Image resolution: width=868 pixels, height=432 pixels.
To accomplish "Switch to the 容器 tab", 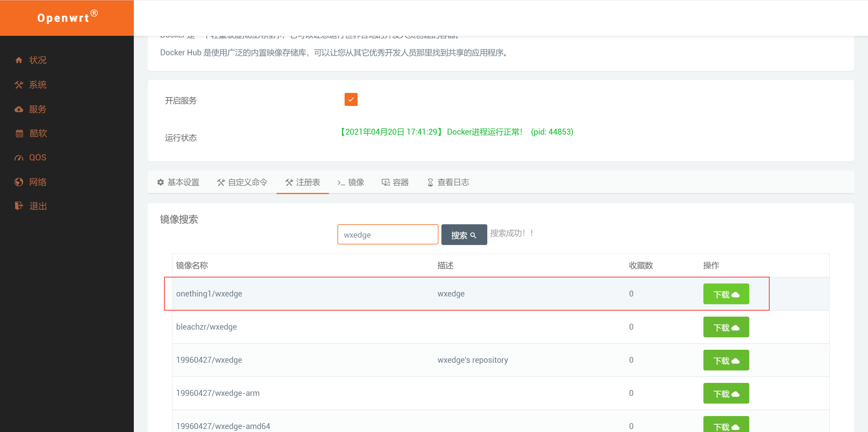I will [x=395, y=183].
